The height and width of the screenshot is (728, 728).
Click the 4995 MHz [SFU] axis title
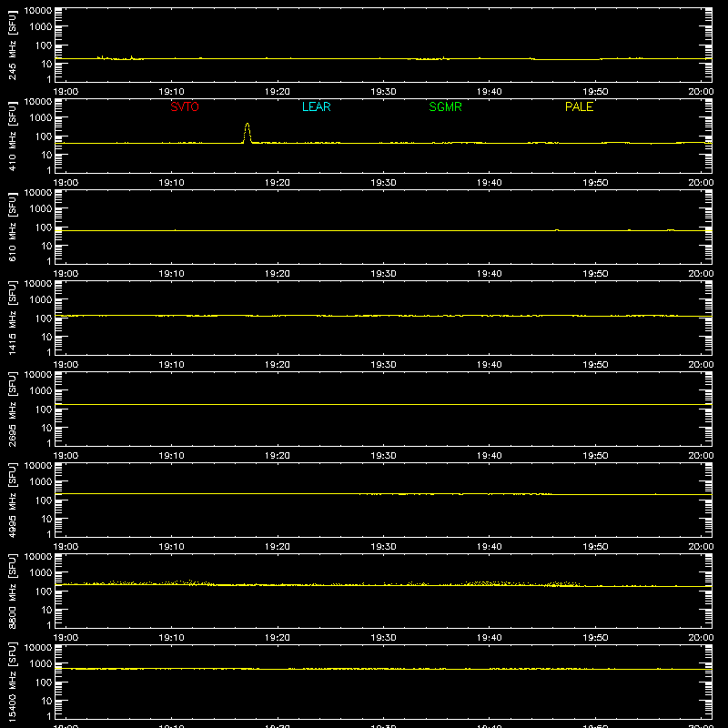click(13, 500)
